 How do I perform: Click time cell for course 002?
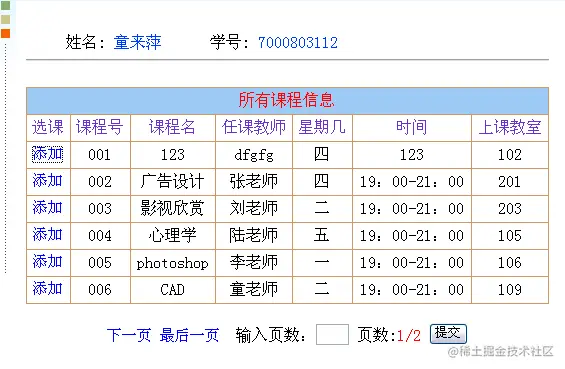click(x=412, y=182)
